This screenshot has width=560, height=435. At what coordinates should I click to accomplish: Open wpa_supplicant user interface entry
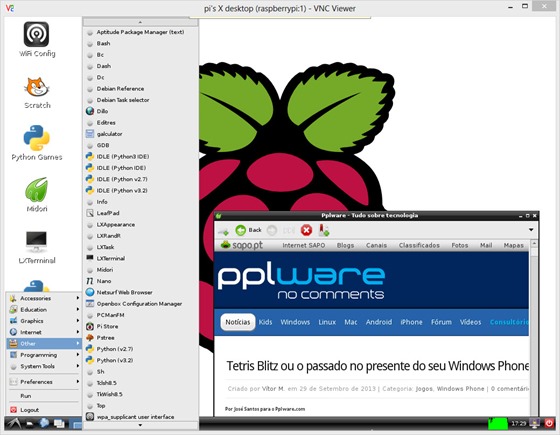pyautogui.click(x=140, y=417)
